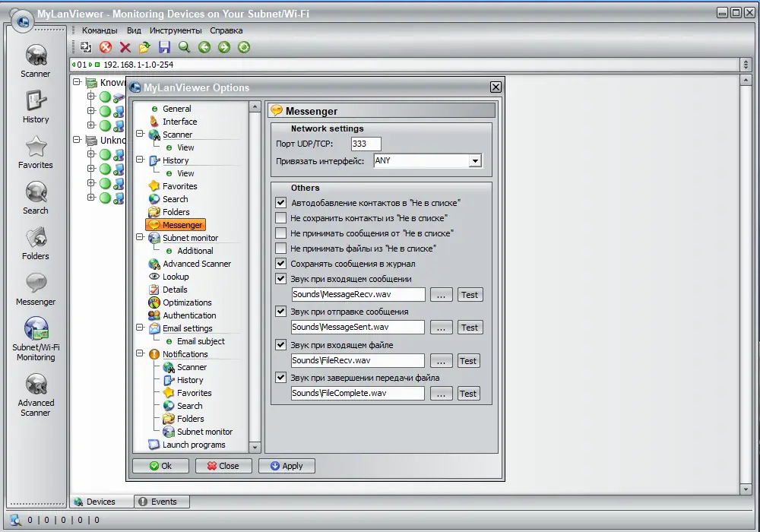Click the red stop scanning icon
Image resolution: width=760 pixels, height=532 pixels.
click(x=106, y=47)
